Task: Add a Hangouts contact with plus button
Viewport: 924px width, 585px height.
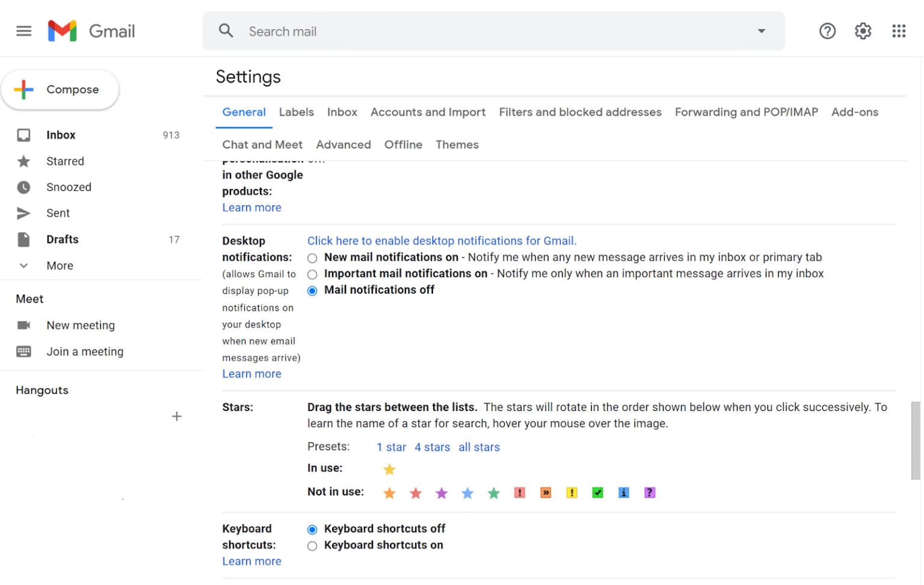Action: [x=176, y=416]
